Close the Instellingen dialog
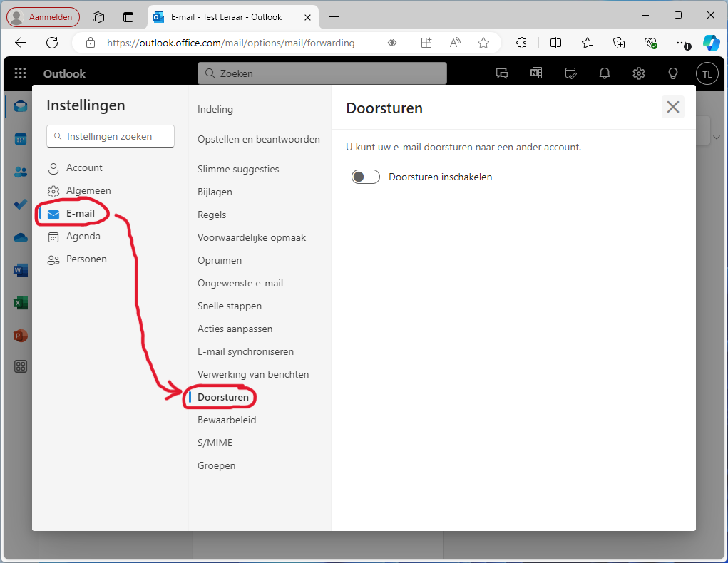Image resolution: width=728 pixels, height=563 pixels. 672,107
